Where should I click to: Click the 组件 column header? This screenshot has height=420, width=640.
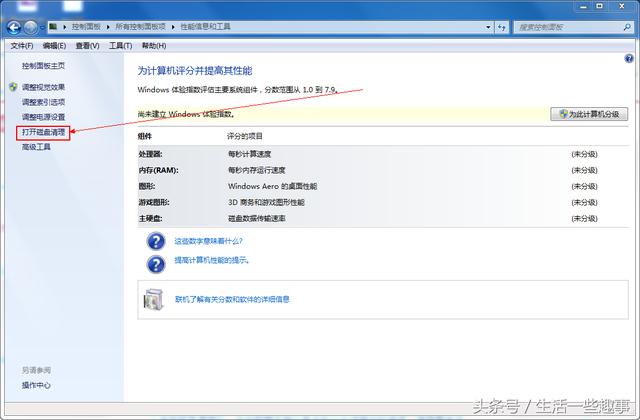[144, 136]
